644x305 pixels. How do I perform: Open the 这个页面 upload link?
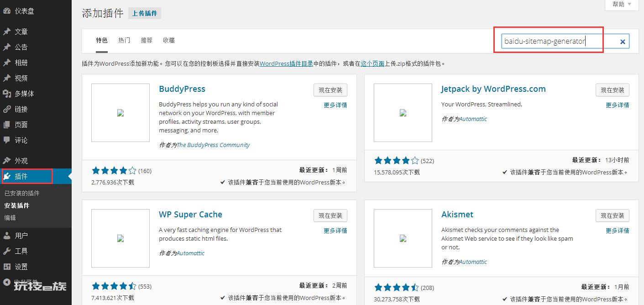pyautogui.click(x=372, y=64)
